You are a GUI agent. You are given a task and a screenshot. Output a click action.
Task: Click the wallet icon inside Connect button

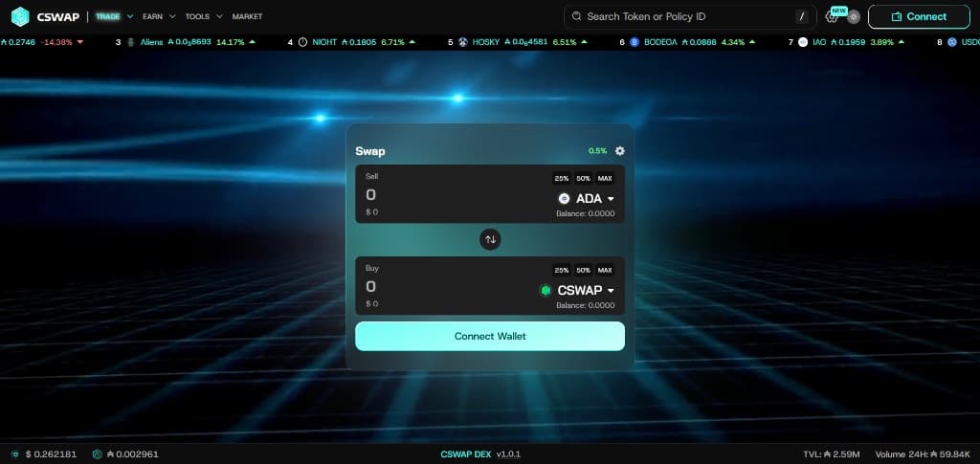pyautogui.click(x=897, y=17)
